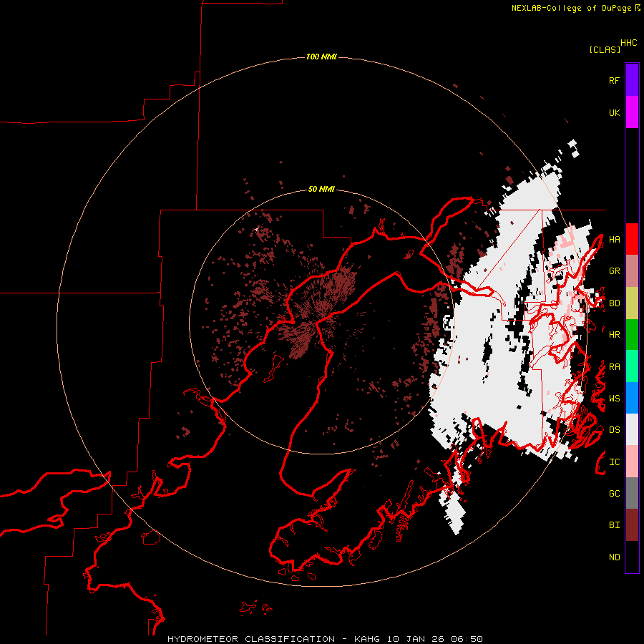
Task: Click the HA legend label text
Action: pyautogui.click(x=614, y=239)
